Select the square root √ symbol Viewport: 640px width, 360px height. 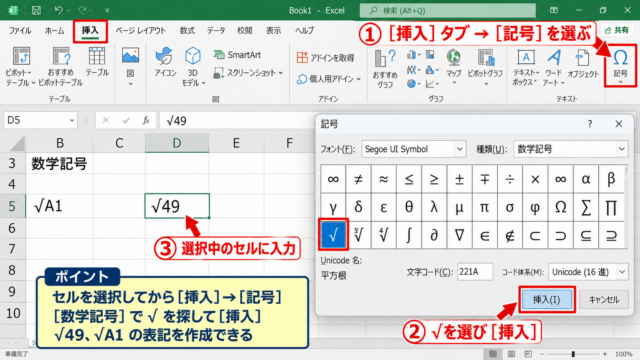point(333,234)
